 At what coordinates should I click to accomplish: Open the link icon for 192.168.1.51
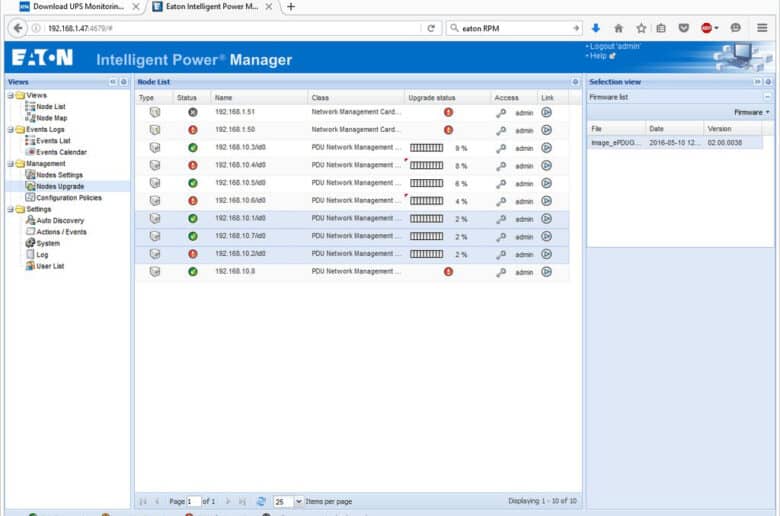tap(546, 112)
